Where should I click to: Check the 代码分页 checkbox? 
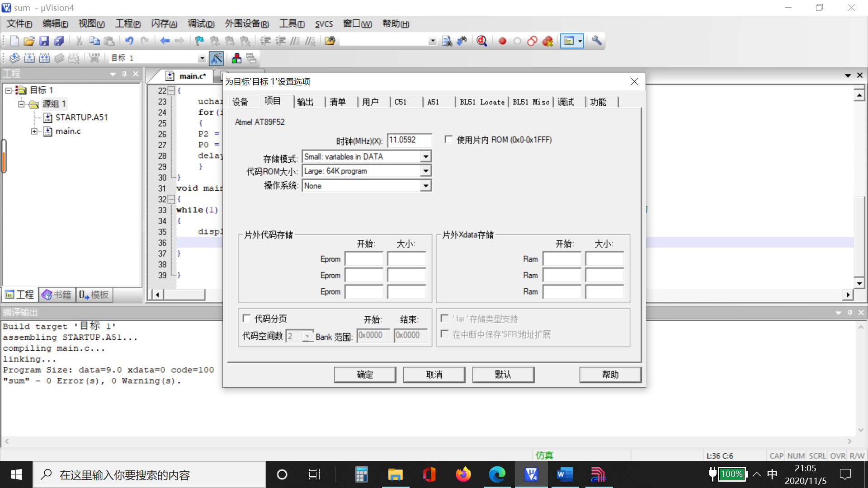click(x=247, y=319)
